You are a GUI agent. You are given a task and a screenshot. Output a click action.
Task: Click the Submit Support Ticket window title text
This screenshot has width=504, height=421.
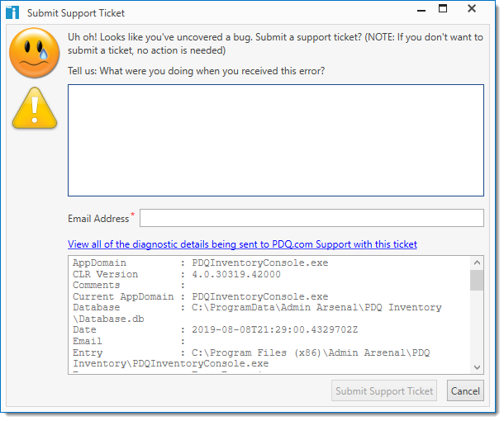(x=76, y=13)
